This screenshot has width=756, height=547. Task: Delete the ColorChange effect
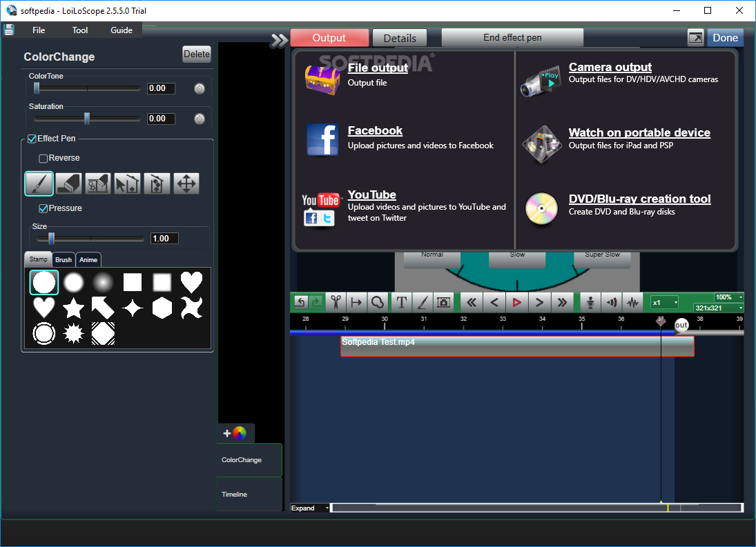(197, 54)
